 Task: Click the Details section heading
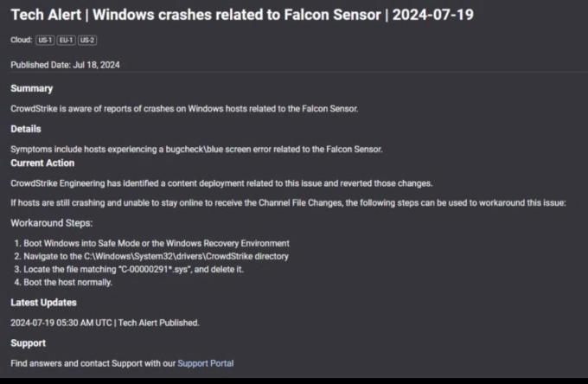point(26,129)
